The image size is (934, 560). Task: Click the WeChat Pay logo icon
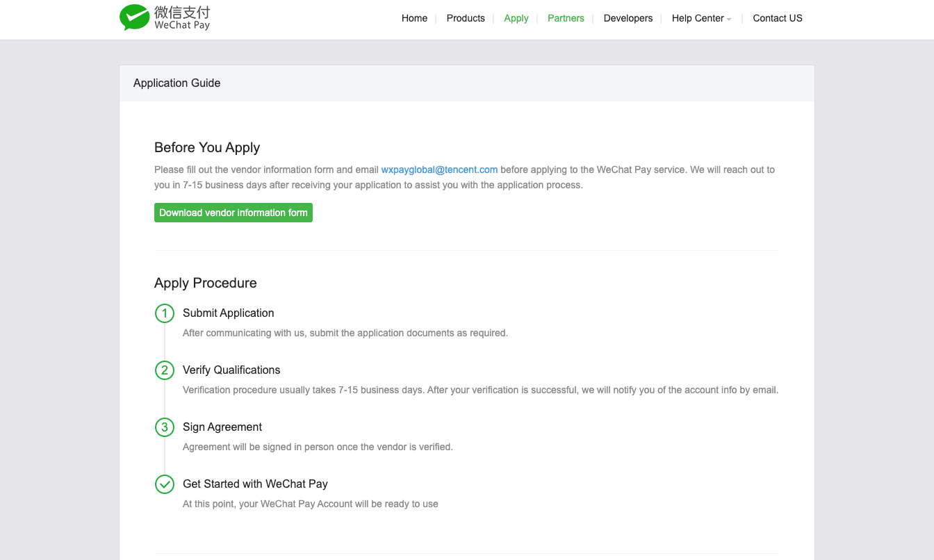[x=135, y=17]
